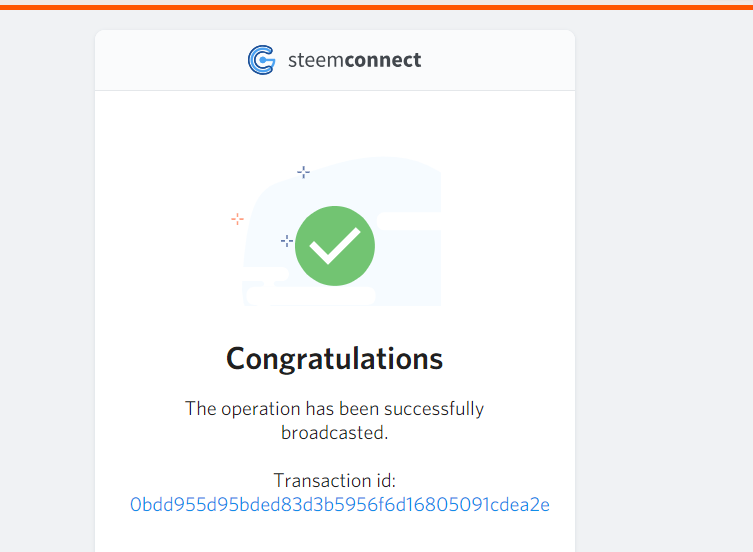753x552 pixels.
Task: Click the steemconnect wordmark text
Action: tap(354, 60)
